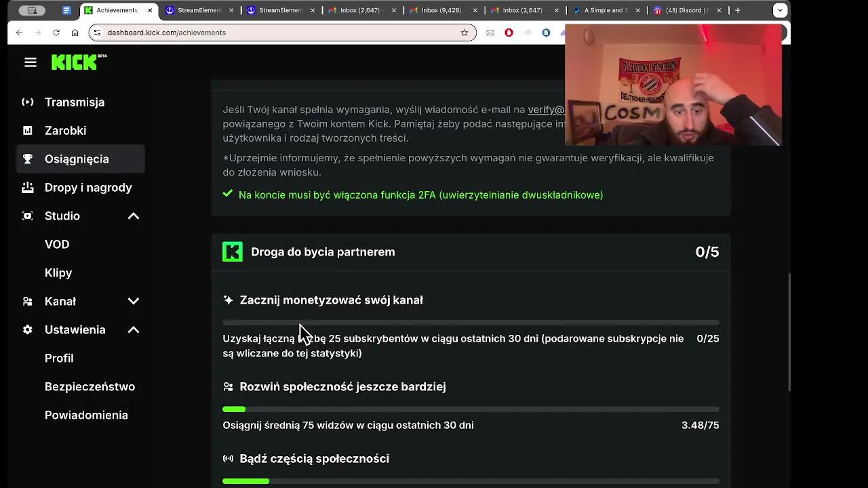The width and height of the screenshot is (868, 488).
Task: Click the Osiągnij średnią 75 widzów text
Action: 348,426
